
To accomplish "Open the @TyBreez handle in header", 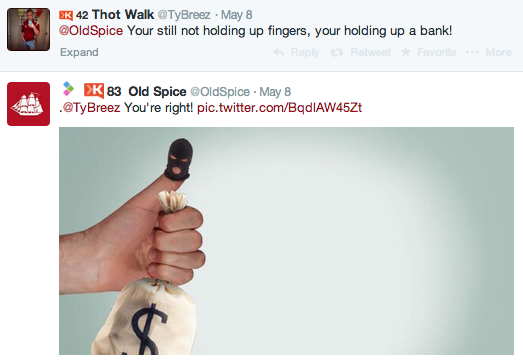I will pyautogui.click(x=184, y=15).
